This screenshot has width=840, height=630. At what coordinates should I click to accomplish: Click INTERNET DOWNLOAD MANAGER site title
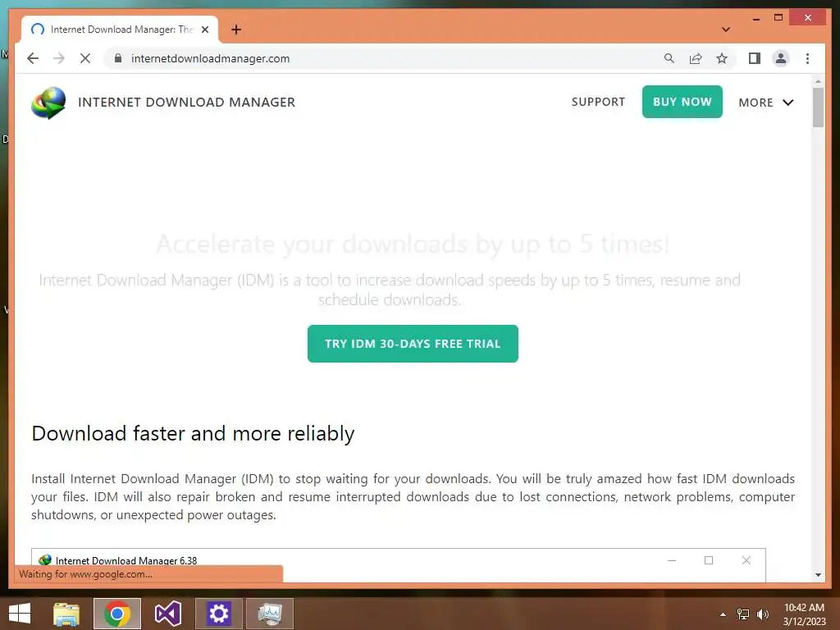(x=186, y=103)
